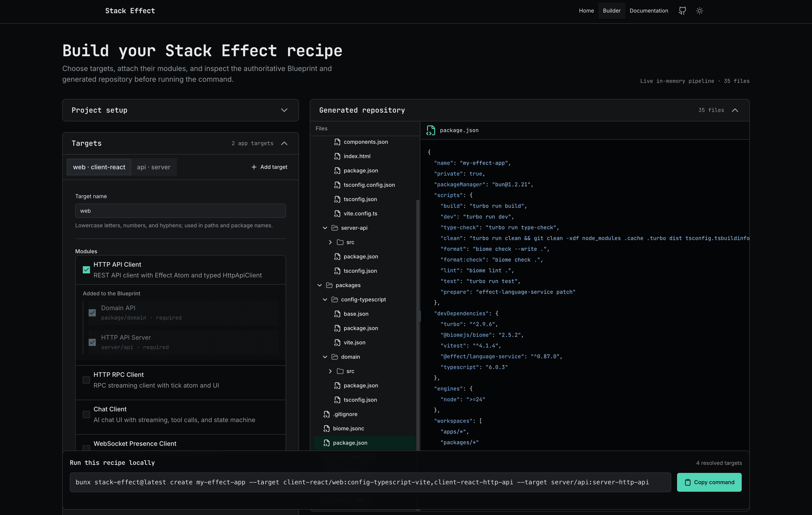Click the components.json file icon
Viewport: 812px width, 515px height.
point(337,142)
